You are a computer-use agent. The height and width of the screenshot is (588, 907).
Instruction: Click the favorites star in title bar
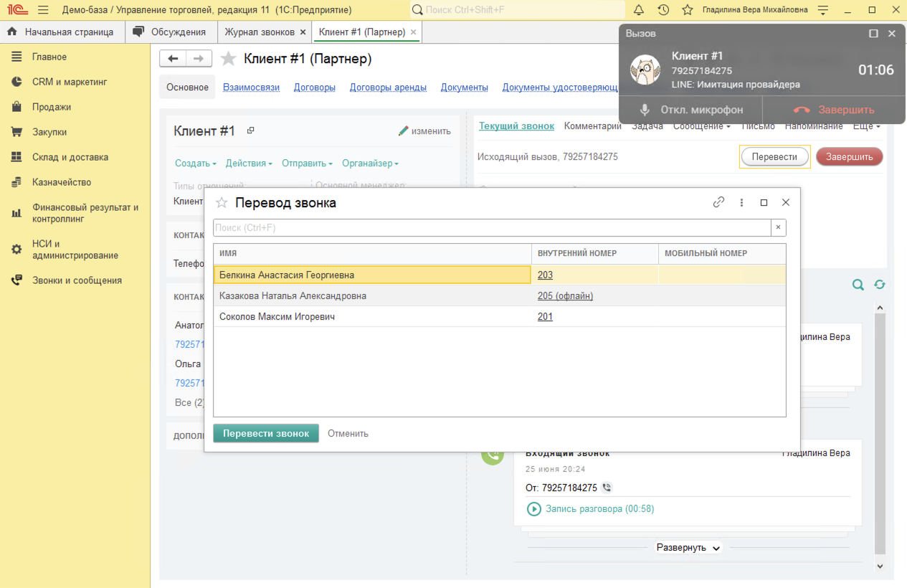tap(687, 10)
